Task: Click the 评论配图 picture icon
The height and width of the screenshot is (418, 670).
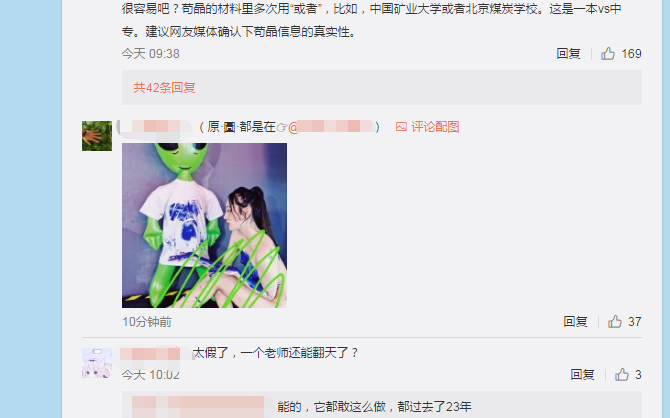Action: pyautogui.click(x=401, y=127)
